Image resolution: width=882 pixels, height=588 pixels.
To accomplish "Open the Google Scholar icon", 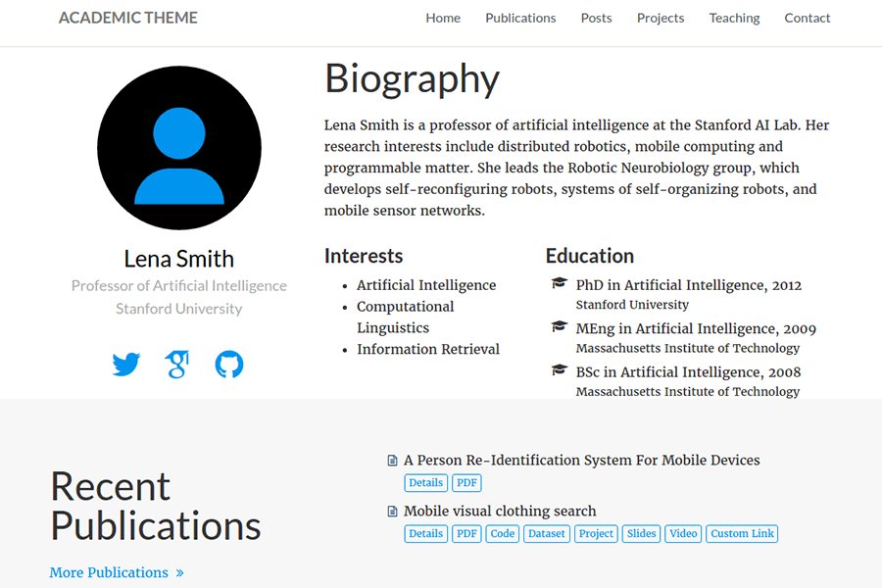I will point(177,365).
